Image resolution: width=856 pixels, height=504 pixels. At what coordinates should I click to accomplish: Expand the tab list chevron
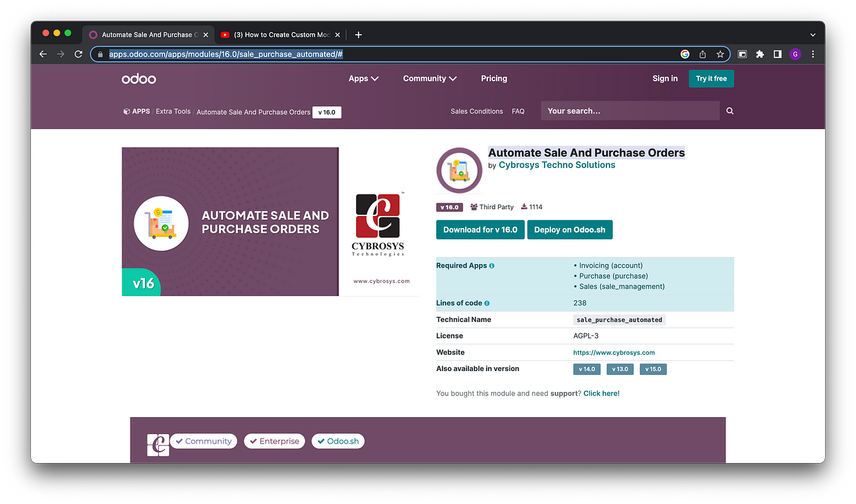tap(813, 35)
